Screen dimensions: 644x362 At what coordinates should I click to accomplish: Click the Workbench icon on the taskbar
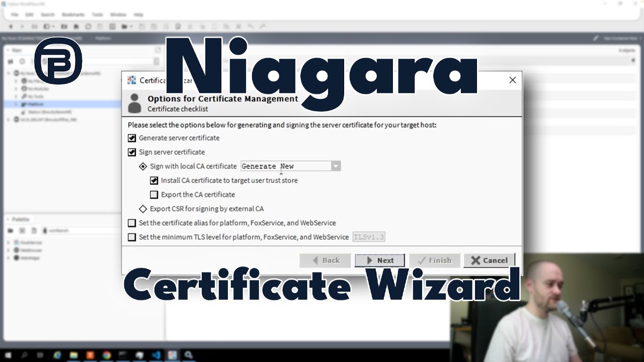pyautogui.click(x=172, y=355)
